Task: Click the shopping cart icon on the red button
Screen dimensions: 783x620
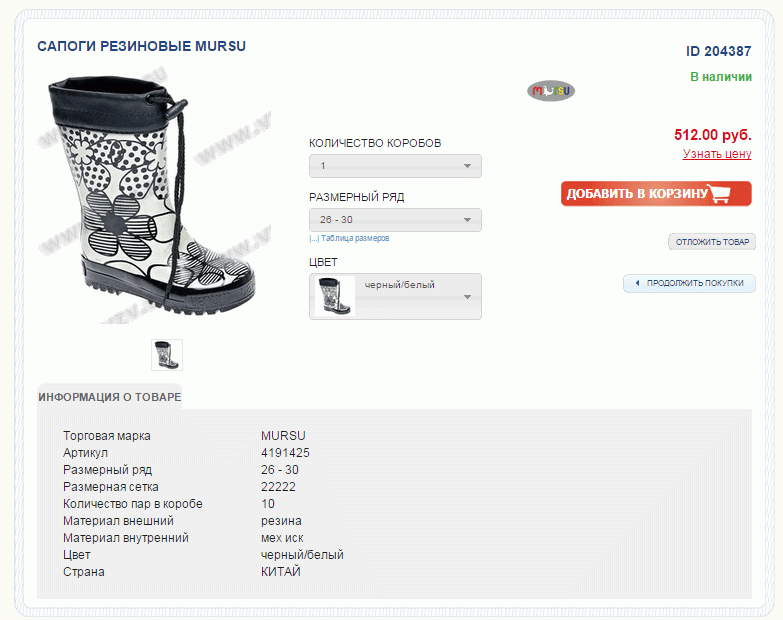Action: pos(720,194)
